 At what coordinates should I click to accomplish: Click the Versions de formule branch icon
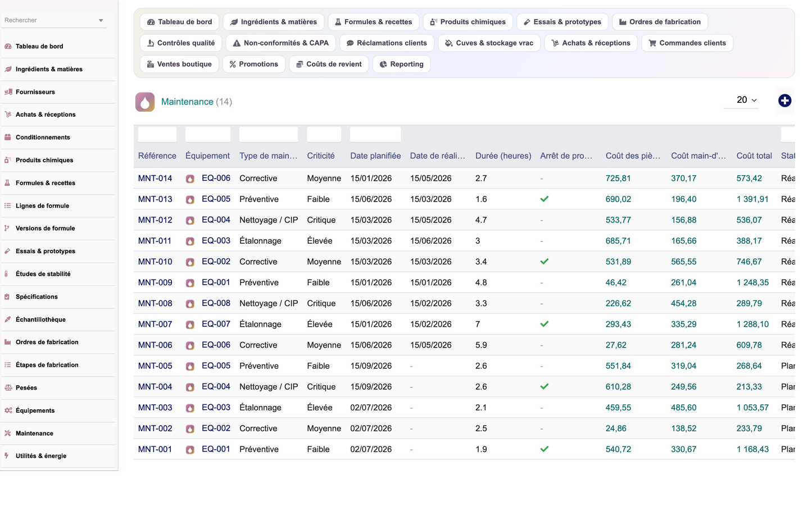[x=8, y=228]
